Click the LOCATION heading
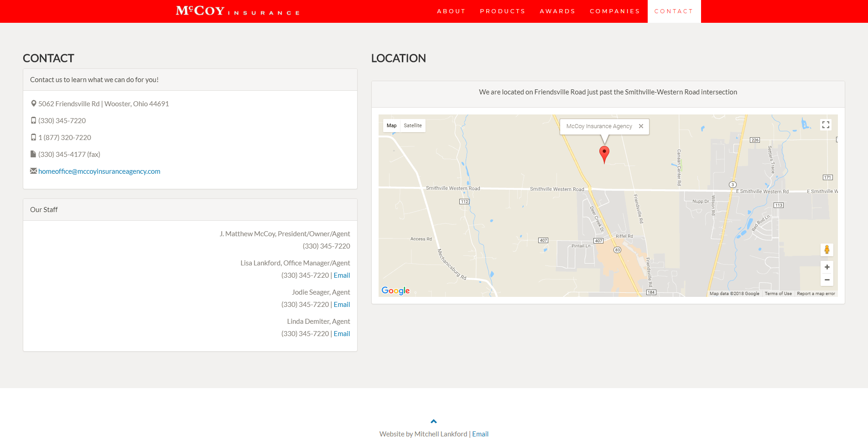868x441 pixels. point(398,58)
